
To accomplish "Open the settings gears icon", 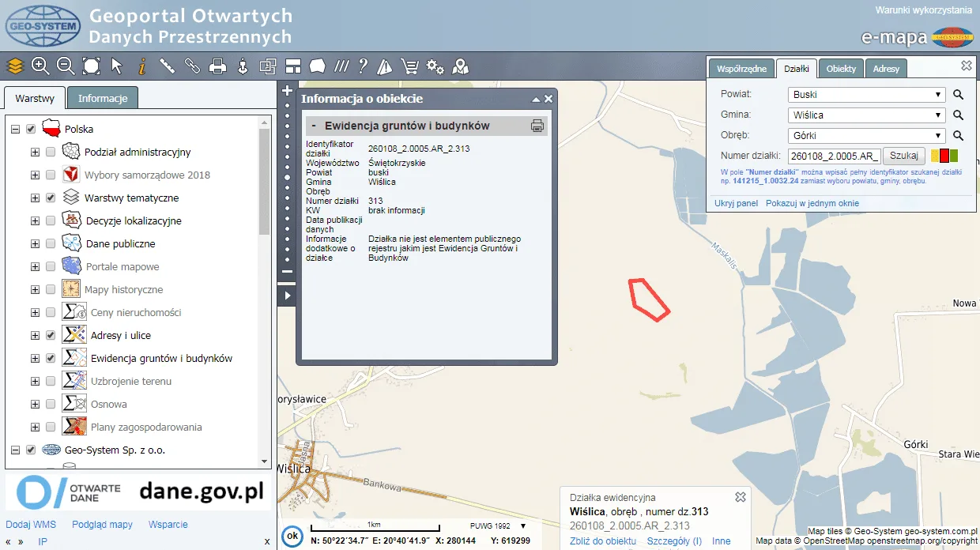I will pos(435,66).
